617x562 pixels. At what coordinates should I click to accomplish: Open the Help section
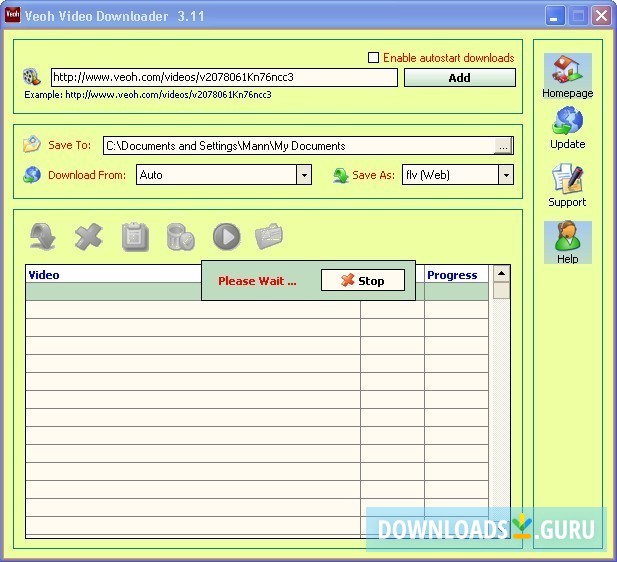click(x=567, y=242)
